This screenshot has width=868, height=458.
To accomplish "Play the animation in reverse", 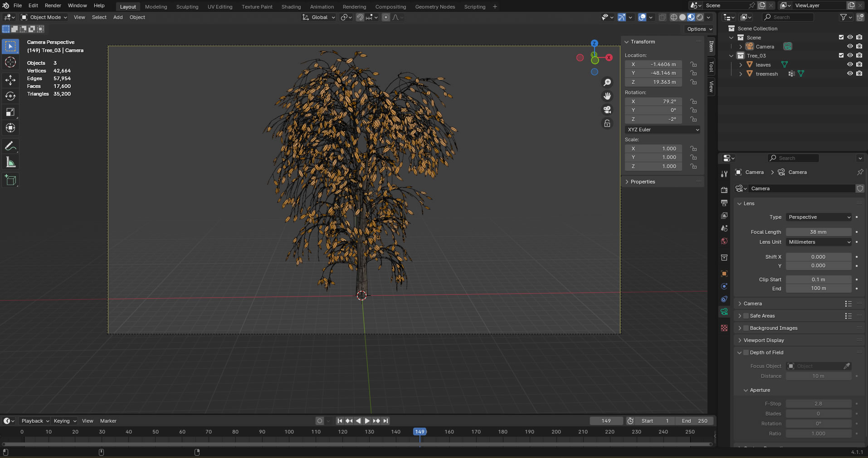I will click(358, 421).
